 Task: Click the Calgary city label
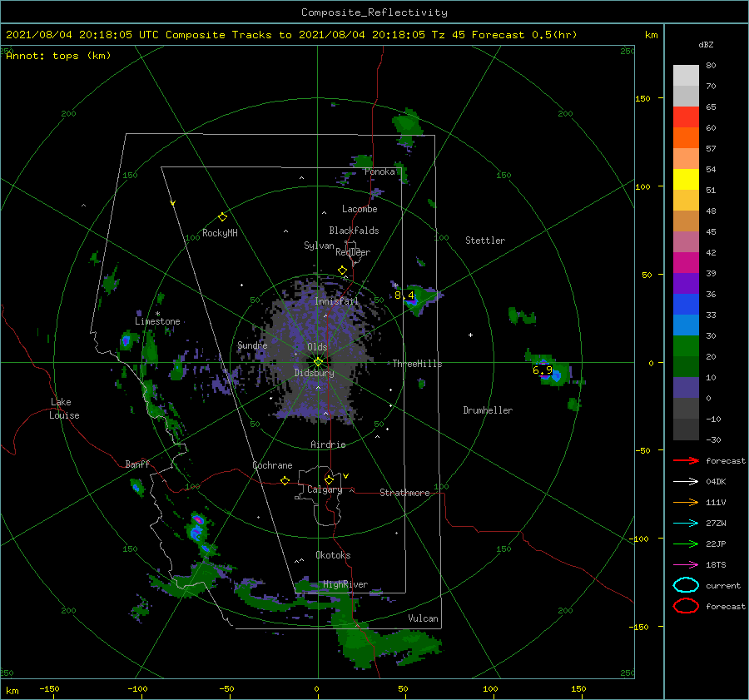[325, 489]
